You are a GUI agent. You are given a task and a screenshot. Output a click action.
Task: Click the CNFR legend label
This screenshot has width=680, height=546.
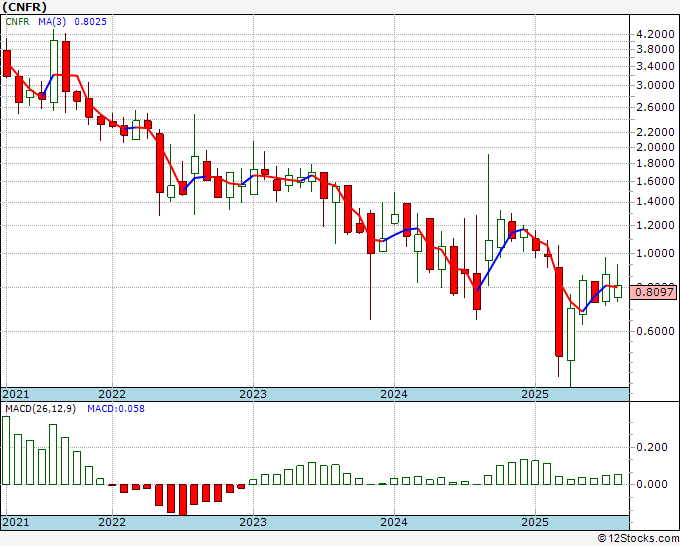pos(17,21)
